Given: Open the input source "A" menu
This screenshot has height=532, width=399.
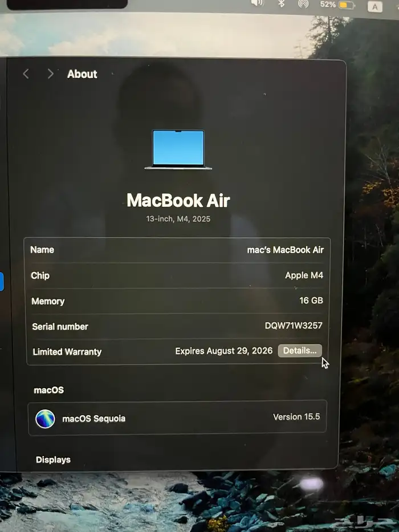Looking at the screenshot, I should tap(374, 7).
